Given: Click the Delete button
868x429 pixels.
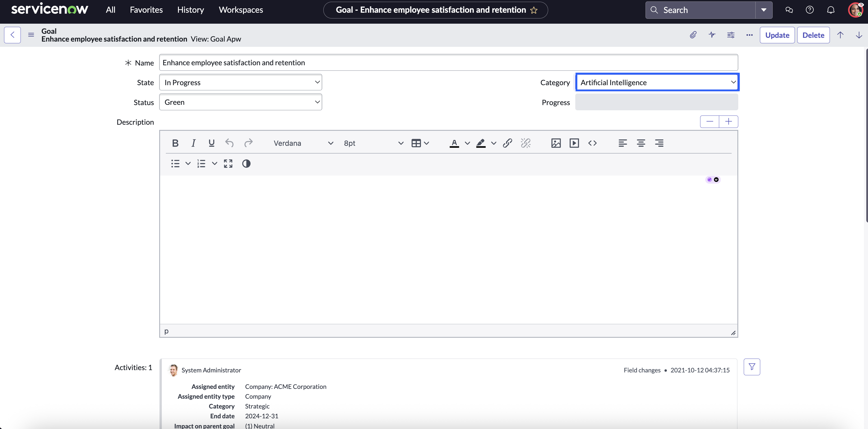Looking at the screenshot, I should pyautogui.click(x=813, y=35).
